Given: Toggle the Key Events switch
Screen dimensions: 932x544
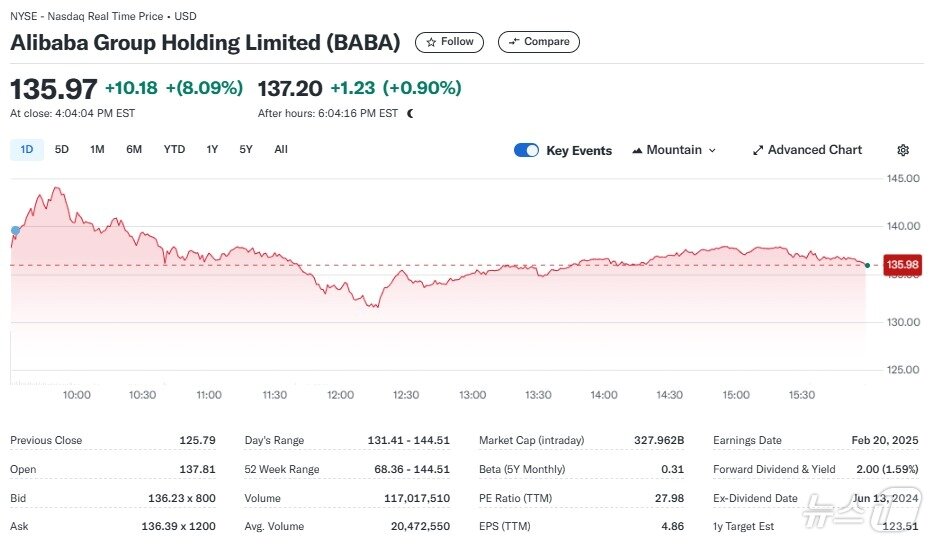Looking at the screenshot, I should coord(526,150).
